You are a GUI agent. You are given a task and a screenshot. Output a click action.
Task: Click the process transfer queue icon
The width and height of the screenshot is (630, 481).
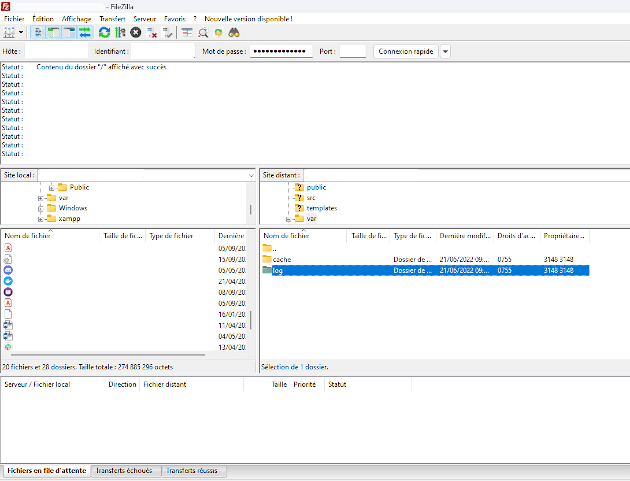point(120,33)
